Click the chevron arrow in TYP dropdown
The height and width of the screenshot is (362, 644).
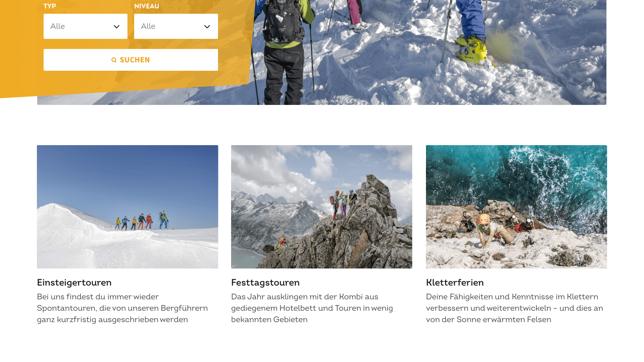click(x=116, y=27)
